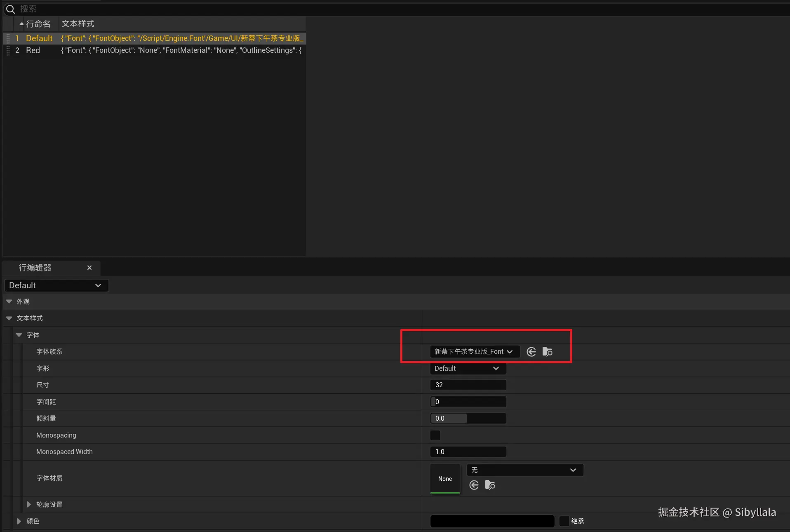Click the 倾斜量 0.0 slider field
Screen dimensions: 790x532
(x=468, y=418)
